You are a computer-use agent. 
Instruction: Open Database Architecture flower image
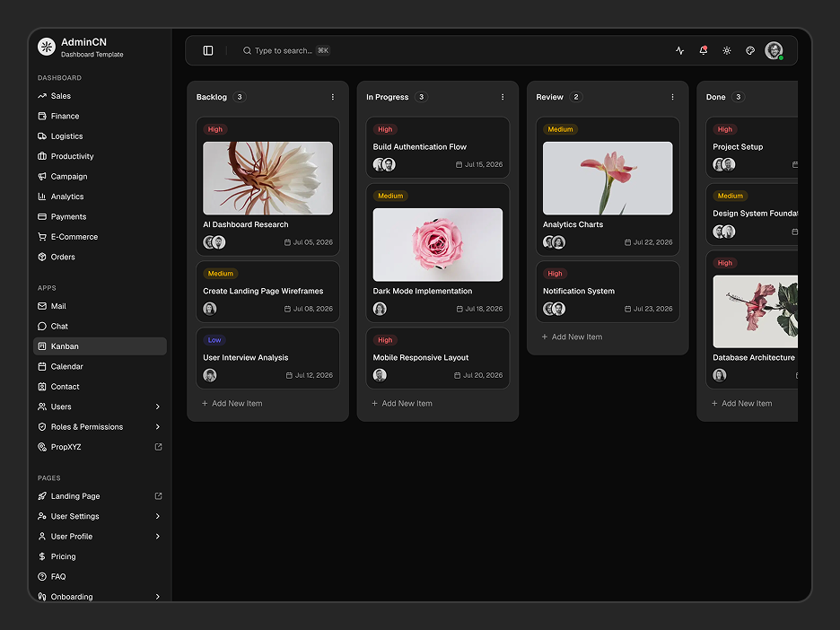click(756, 311)
